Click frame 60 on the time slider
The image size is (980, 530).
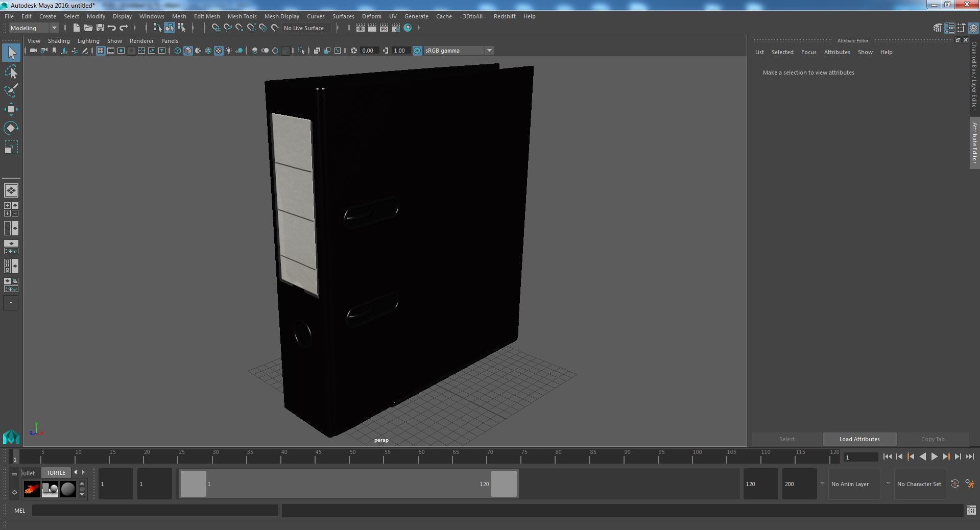(x=421, y=456)
